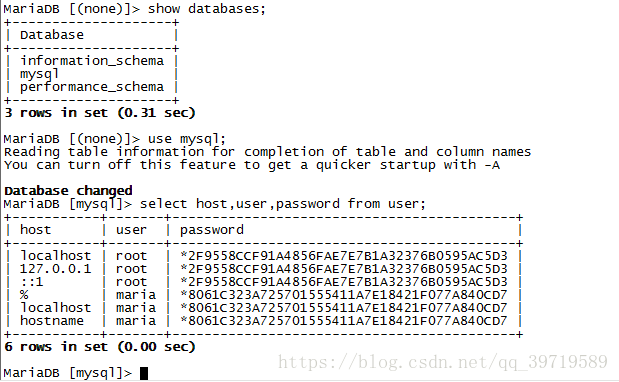Click the Database column header
The image size is (619, 382).
coord(52,35)
